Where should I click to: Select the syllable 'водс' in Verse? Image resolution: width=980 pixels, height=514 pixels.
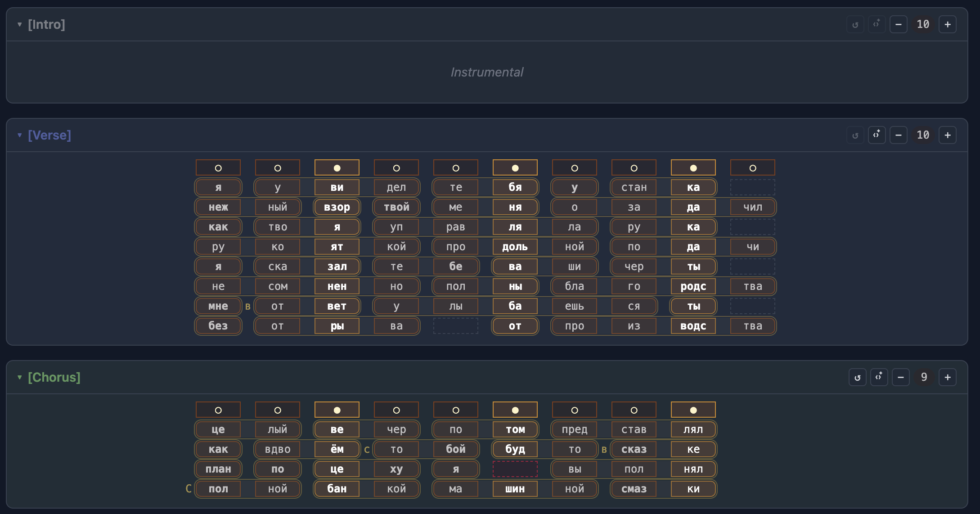pyautogui.click(x=693, y=326)
